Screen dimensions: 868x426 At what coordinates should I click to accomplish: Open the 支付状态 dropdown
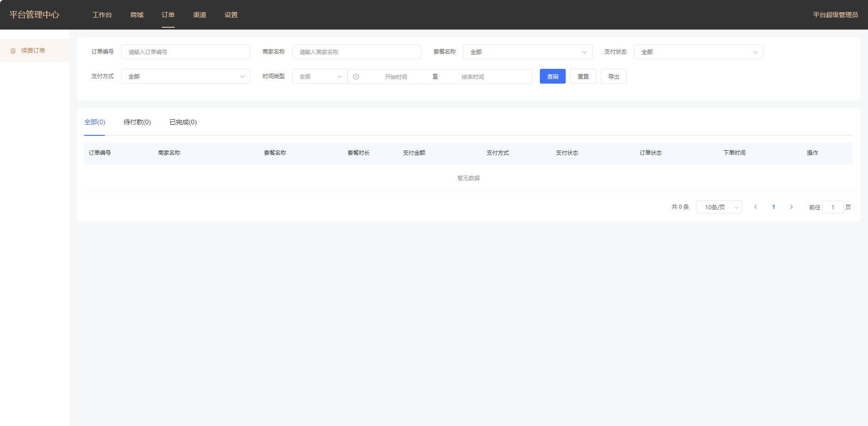pyautogui.click(x=698, y=52)
